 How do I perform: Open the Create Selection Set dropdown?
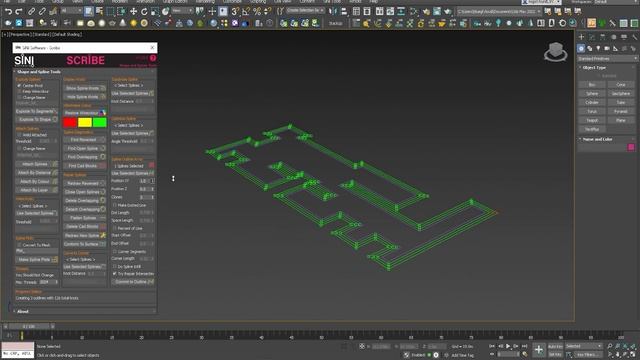tap(306, 10)
